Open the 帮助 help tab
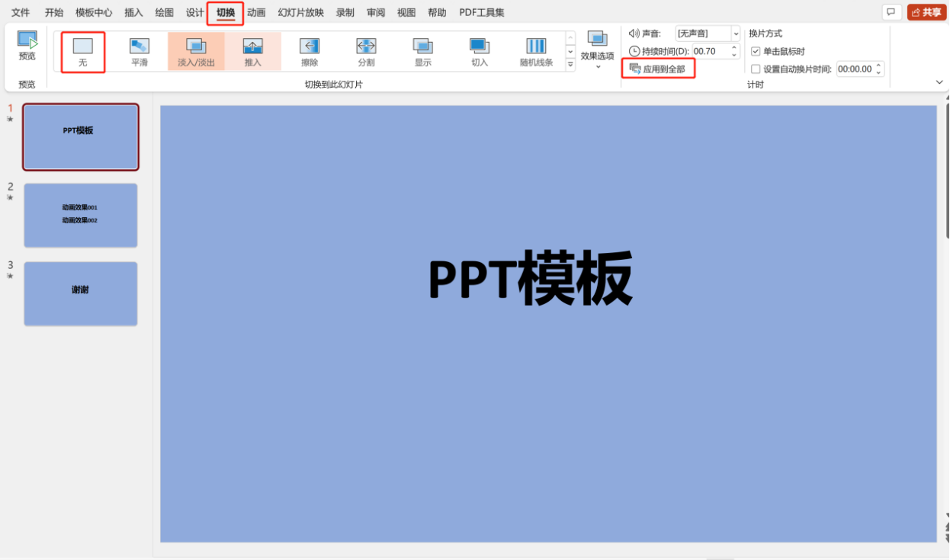 coord(437,13)
